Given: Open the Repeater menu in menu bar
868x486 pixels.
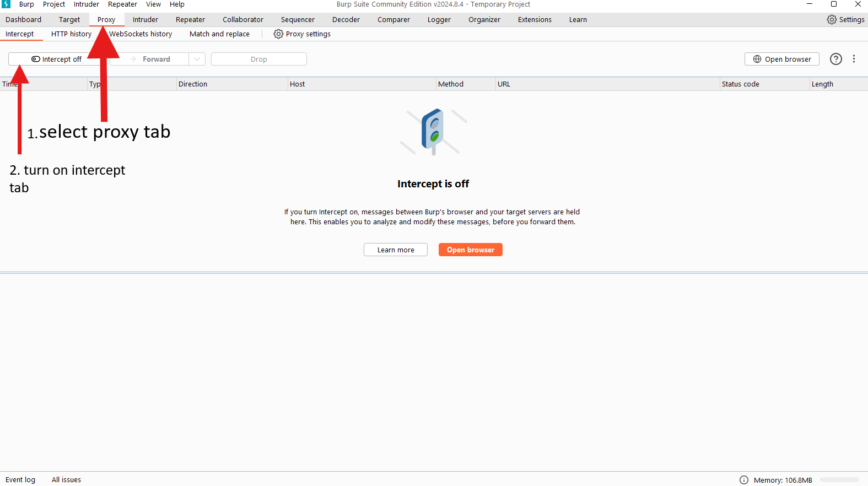Looking at the screenshot, I should point(122,4).
